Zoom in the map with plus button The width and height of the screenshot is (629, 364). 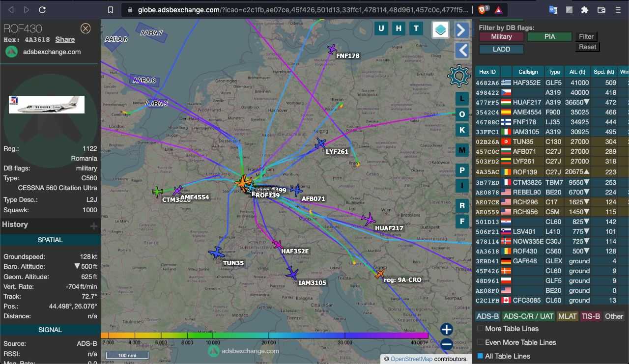pos(446,329)
